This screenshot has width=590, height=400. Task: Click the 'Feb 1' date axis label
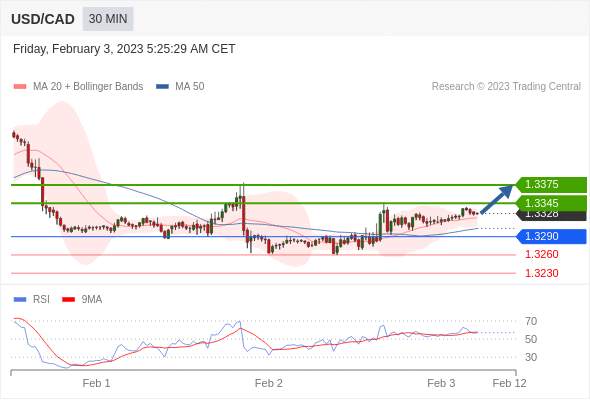96,383
